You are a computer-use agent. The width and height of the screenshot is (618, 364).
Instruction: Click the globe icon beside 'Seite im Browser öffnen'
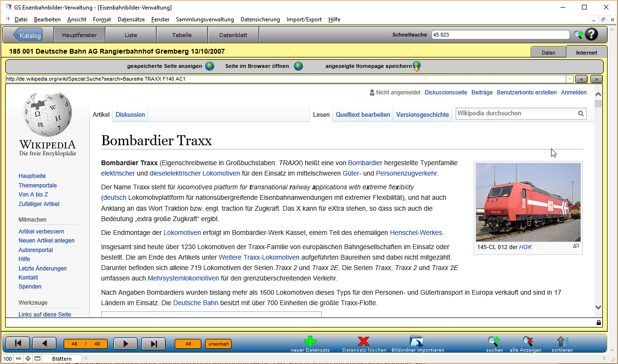pos(298,66)
